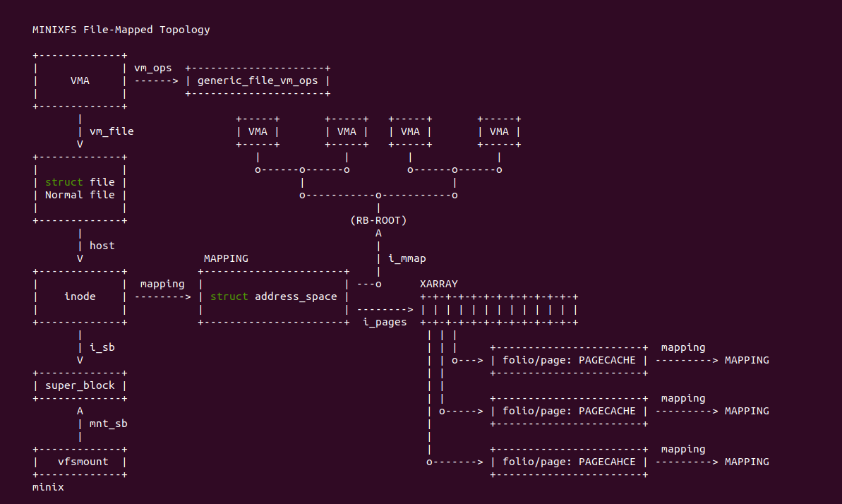Viewport: 842px width, 504px height.
Task: Click the (RB-ROOT) node label
Action: click(x=378, y=220)
